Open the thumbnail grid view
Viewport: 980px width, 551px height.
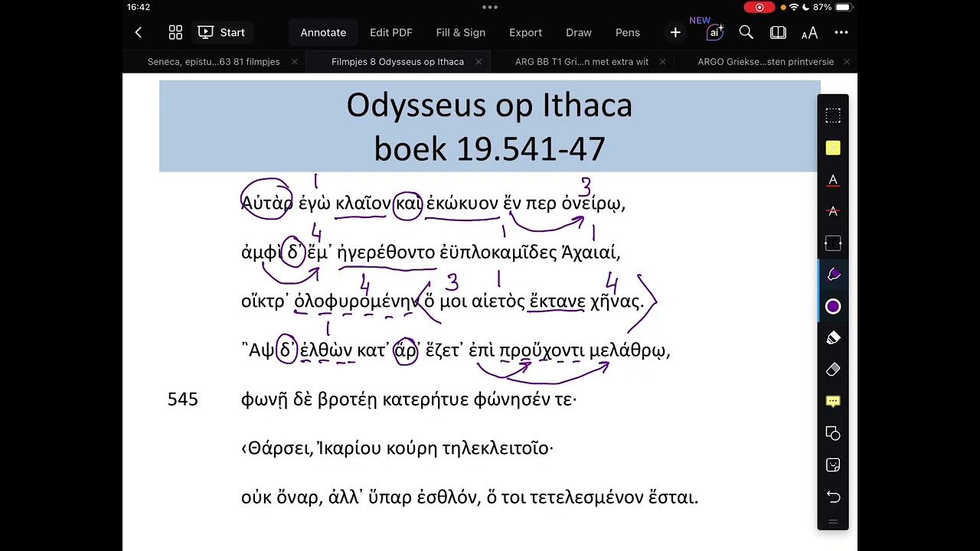(175, 32)
